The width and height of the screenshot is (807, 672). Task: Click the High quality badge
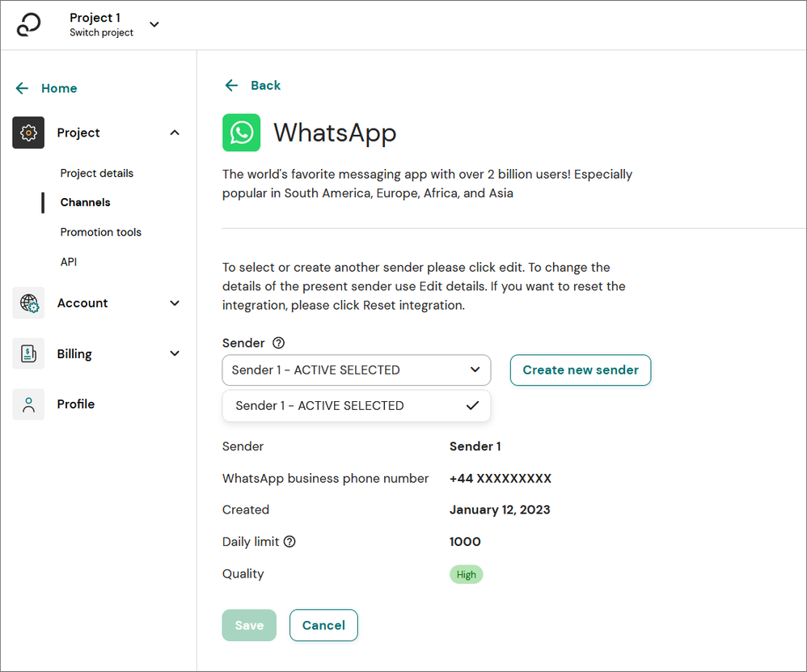[467, 574]
